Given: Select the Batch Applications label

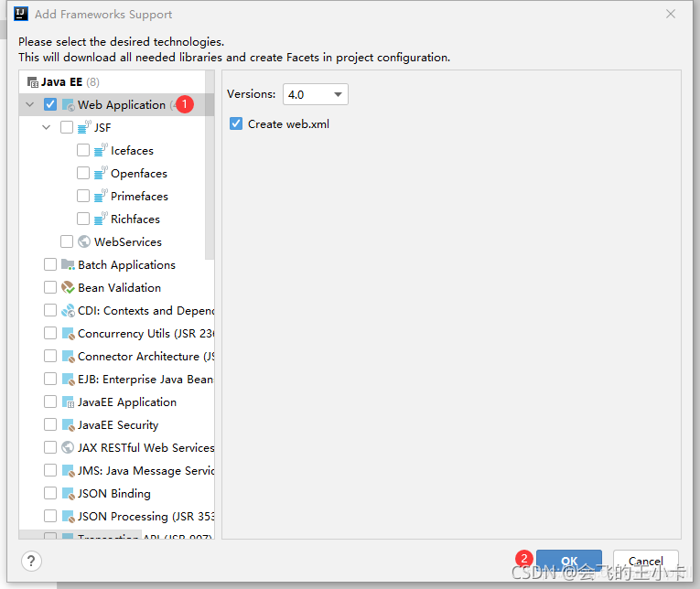Looking at the screenshot, I should (126, 265).
